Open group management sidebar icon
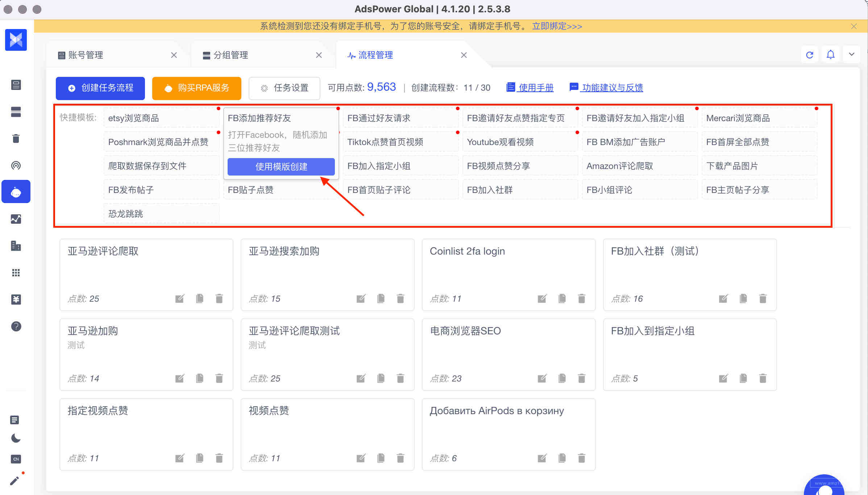 click(x=16, y=112)
